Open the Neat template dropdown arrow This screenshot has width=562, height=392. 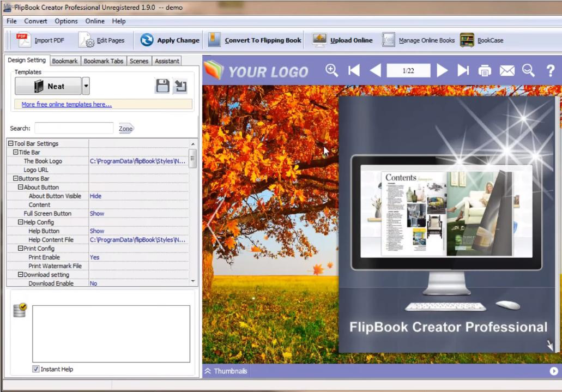click(x=86, y=86)
